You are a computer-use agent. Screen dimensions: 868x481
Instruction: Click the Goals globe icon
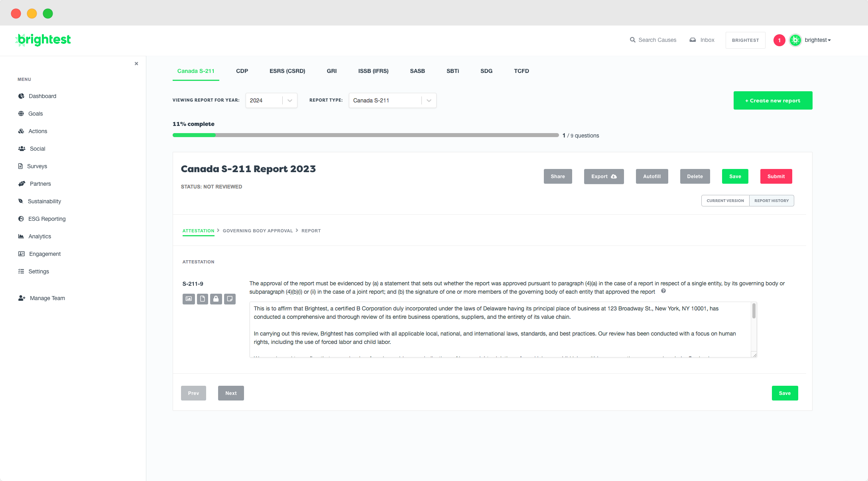pyautogui.click(x=21, y=114)
